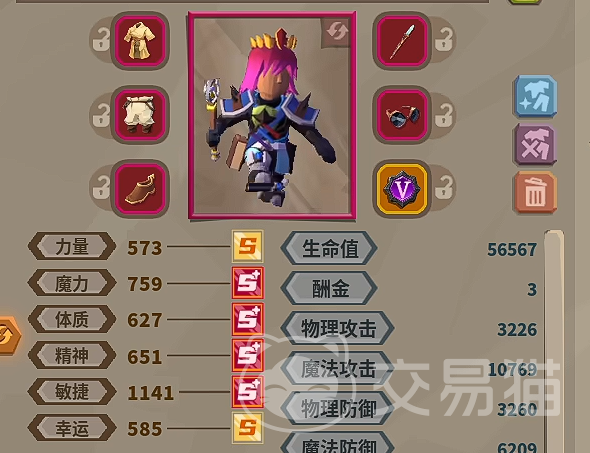Click the orange trash can icon
This screenshot has height=453, width=590.
[x=535, y=192]
